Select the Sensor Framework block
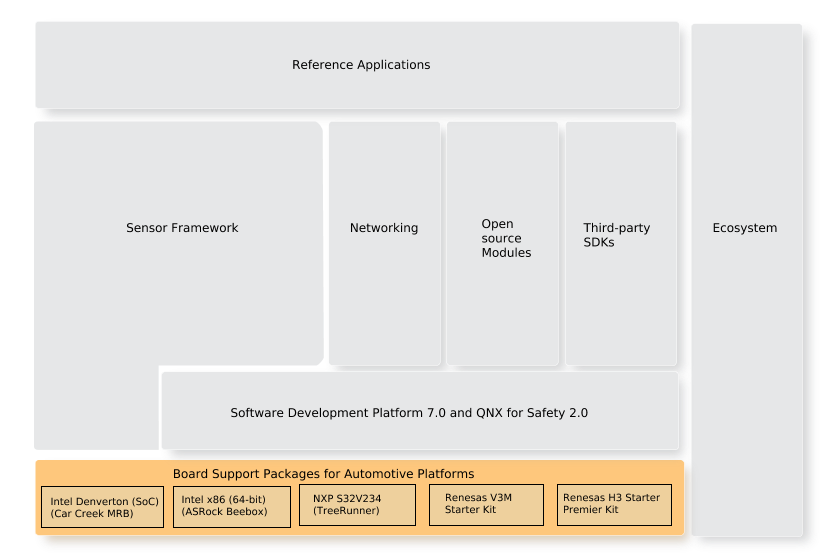Screen dimensions: 823x560 (x=181, y=228)
